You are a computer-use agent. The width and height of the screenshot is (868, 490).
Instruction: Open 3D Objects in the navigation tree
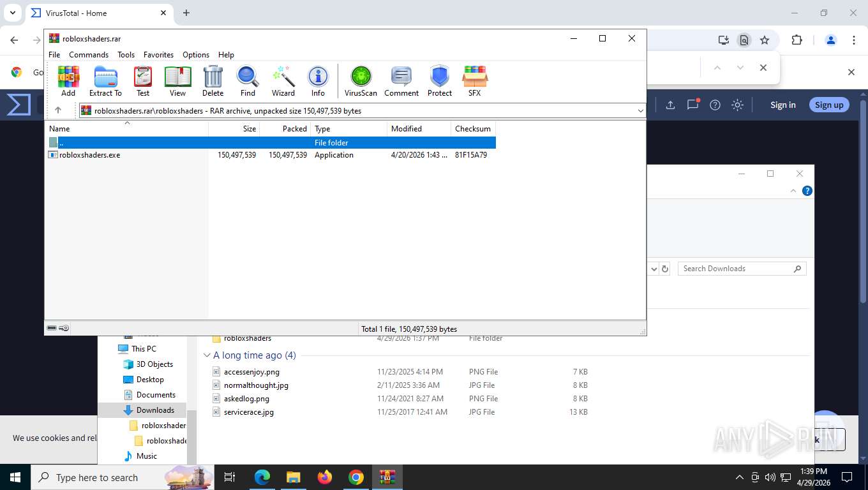coord(154,364)
